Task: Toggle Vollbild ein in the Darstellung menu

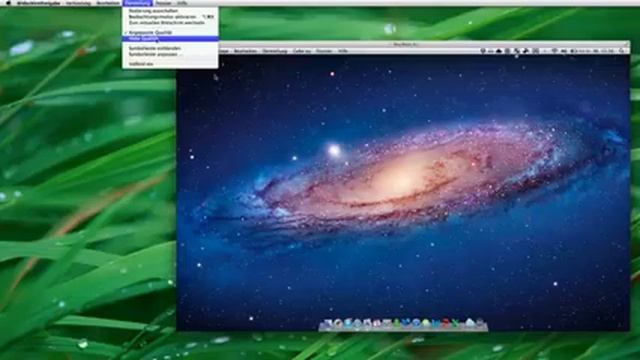Action: click(170, 64)
